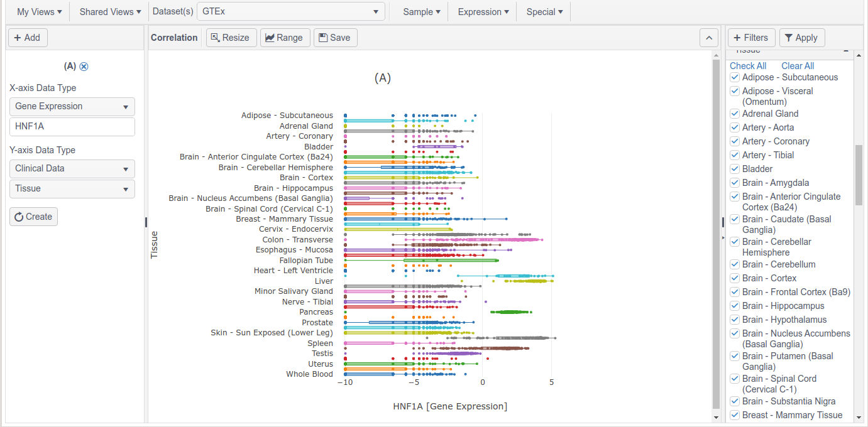Click the Liver label on the plot axis
This screenshot has width=868, height=427.
324,281
